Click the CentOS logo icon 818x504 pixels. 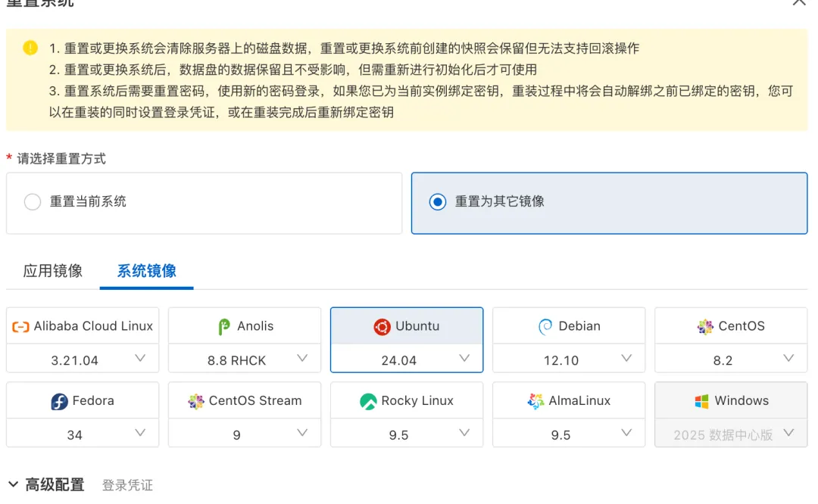tap(705, 327)
